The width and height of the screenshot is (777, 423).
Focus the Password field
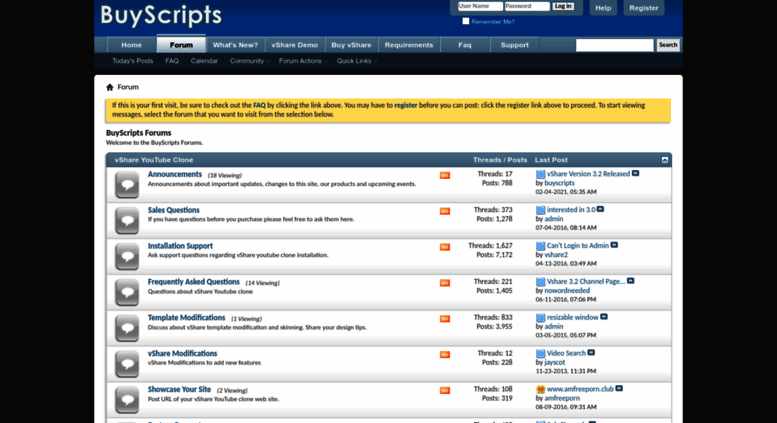point(527,6)
